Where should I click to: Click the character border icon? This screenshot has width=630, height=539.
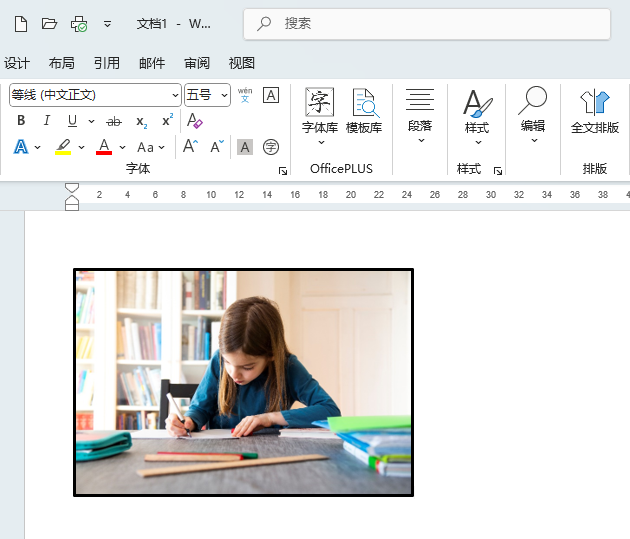pyautogui.click(x=271, y=95)
